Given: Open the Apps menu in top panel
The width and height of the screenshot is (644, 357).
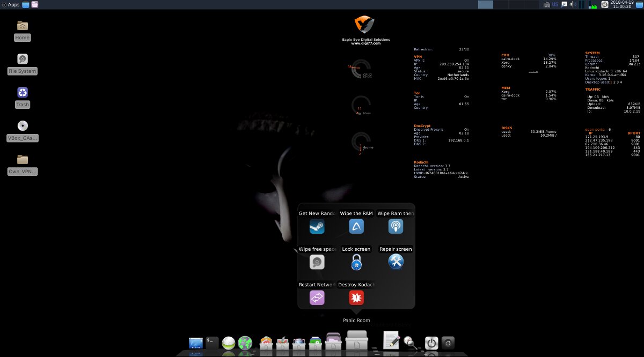Looking at the screenshot, I should point(11,4).
